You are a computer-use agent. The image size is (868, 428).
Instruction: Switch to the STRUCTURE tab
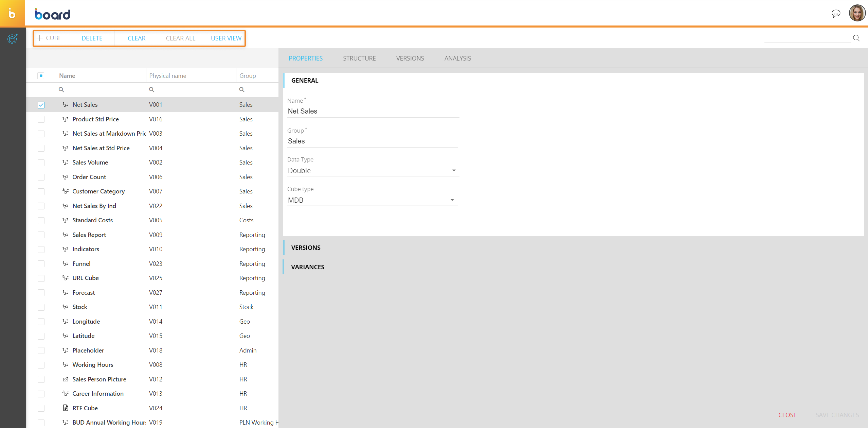click(x=359, y=58)
